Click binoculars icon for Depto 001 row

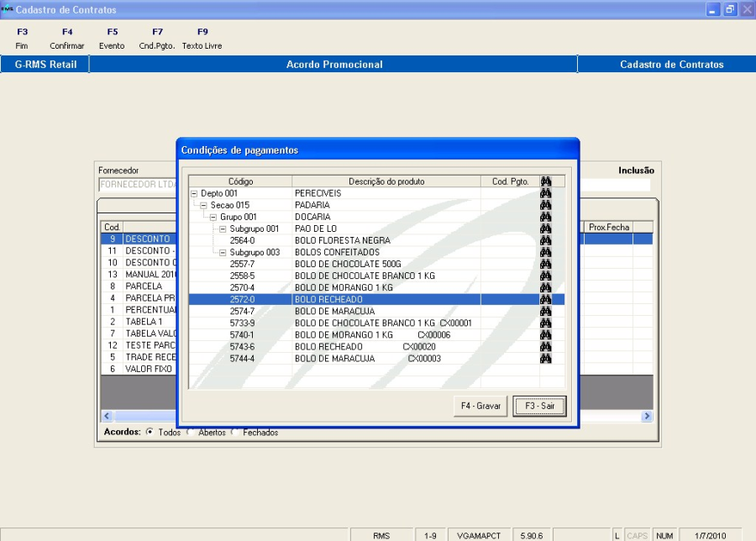pyautogui.click(x=545, y=193)
